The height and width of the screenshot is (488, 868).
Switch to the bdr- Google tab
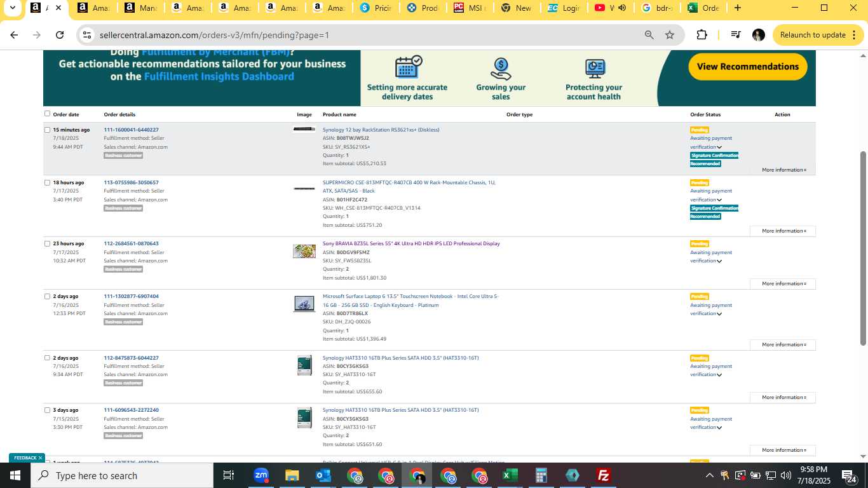click(658, 8)
